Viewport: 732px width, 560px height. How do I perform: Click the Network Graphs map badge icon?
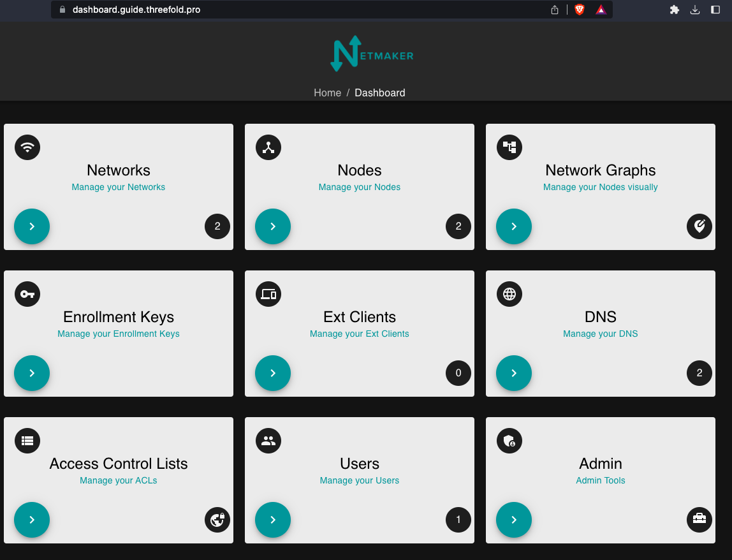coord(699,226)
